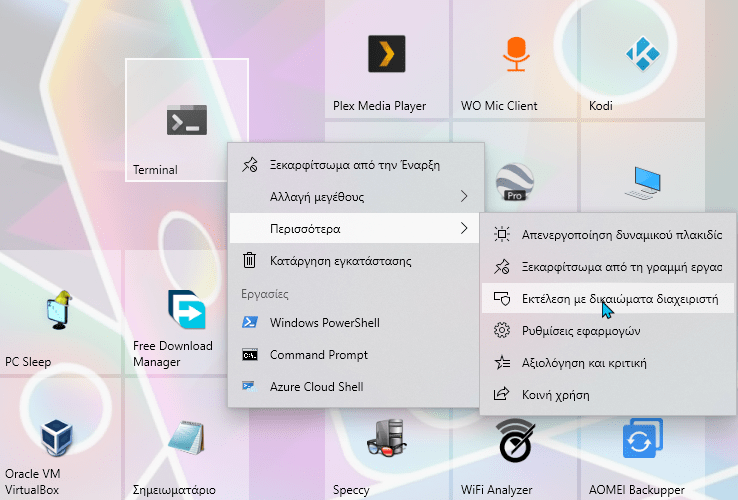Click the AOMEI Backupper label
The height and width of the screenshot is (500, 738).
[x=637, y=490]
